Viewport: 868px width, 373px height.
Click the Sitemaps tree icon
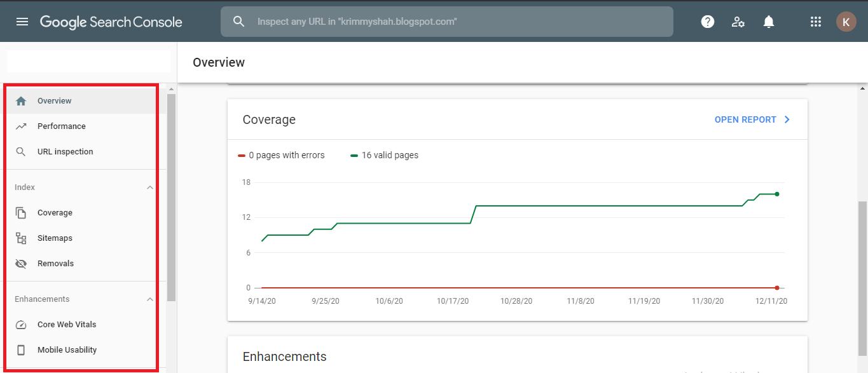point(21,238)
